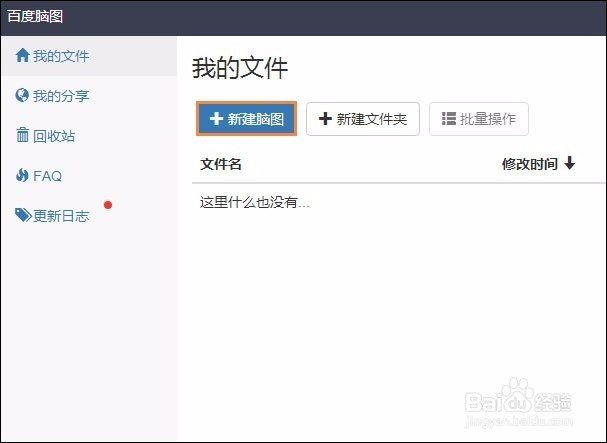Click the flame icon beside FAQ

[x=22, y=175]
